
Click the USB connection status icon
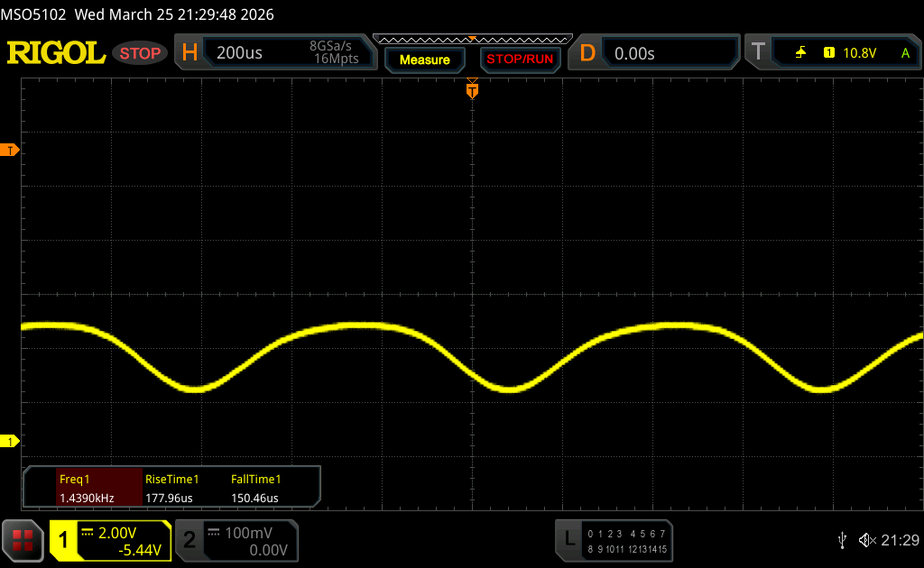tap(843, 540)
